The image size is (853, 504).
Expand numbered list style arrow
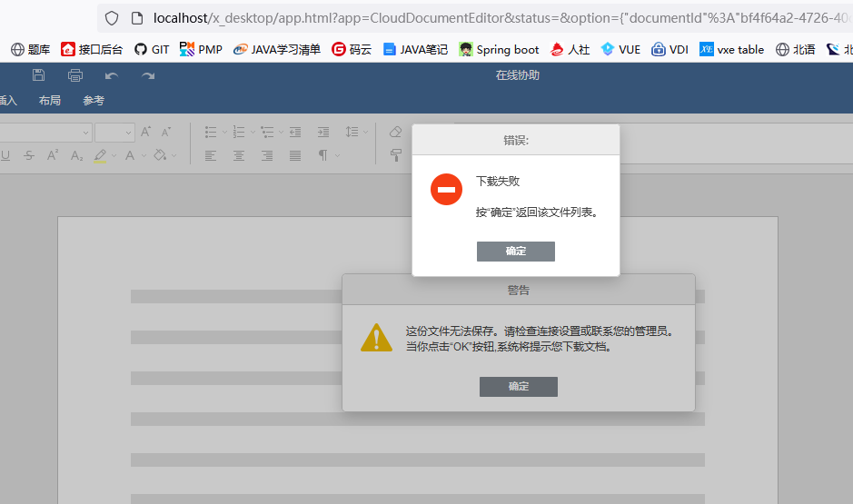coord(253,132)
